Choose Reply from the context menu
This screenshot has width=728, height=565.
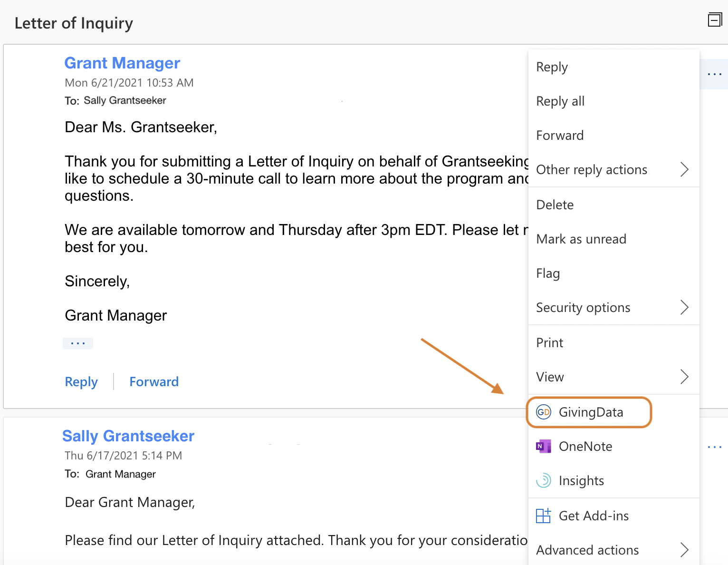[x=613, y=67]
